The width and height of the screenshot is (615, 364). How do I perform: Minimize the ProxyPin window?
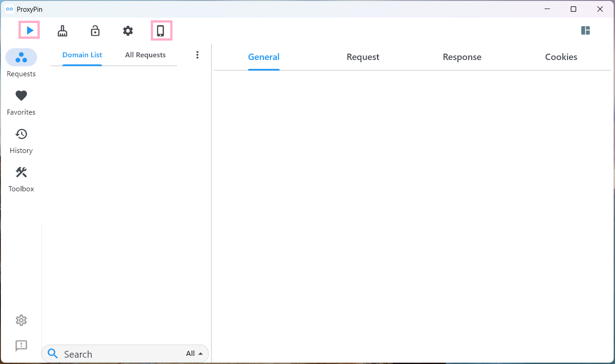tap(547, 9)
